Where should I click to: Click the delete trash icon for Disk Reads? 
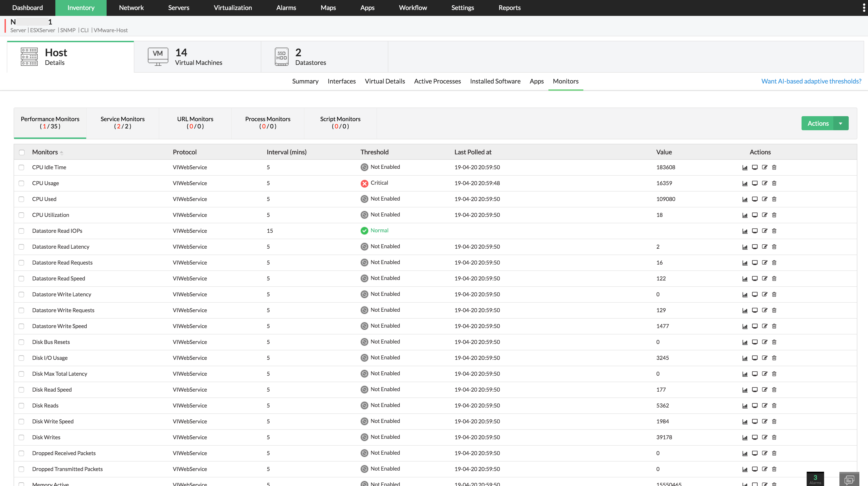tap(774, 405)
